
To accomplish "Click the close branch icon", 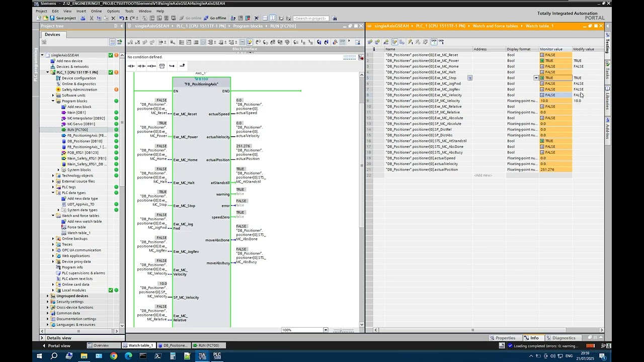I will 182,66.
